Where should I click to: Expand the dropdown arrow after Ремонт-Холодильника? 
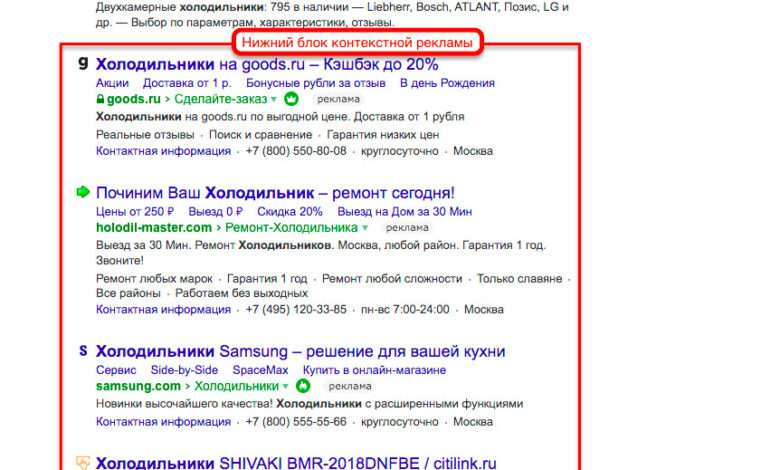click(365, 228)
